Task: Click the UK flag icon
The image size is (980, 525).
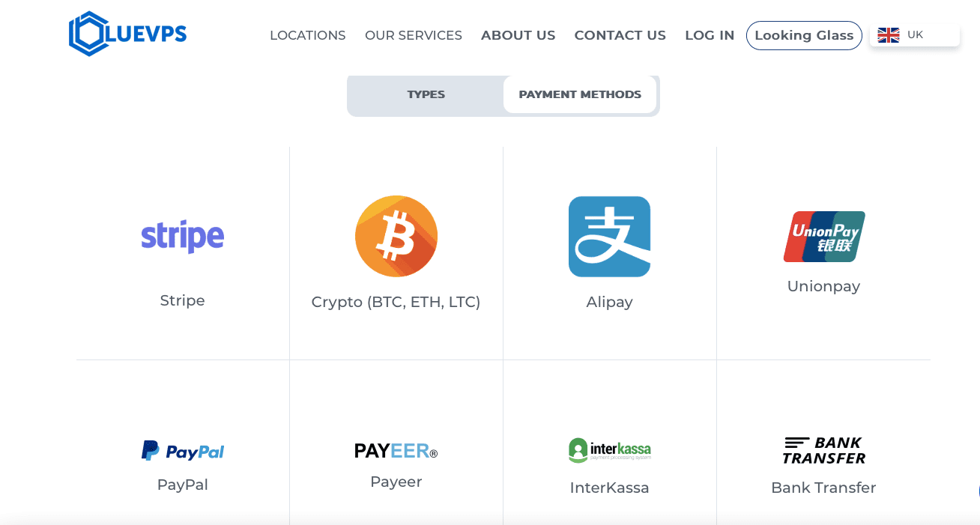Action: click(x=889, y=35)
